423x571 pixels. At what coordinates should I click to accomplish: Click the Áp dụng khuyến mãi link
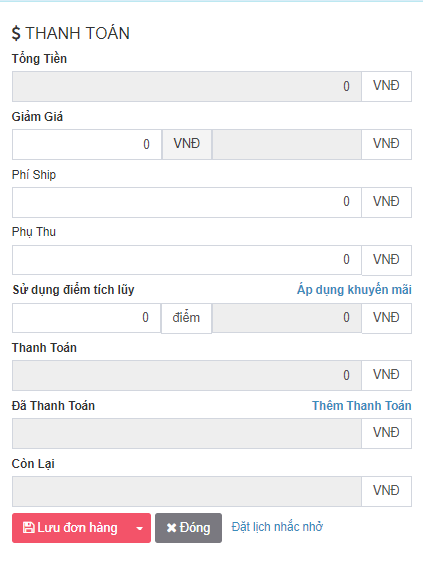coord(354,290)
